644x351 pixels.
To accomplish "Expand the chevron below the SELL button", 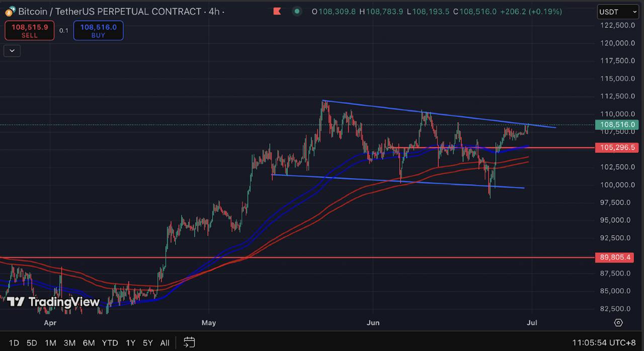I will (x=12, y=50).
